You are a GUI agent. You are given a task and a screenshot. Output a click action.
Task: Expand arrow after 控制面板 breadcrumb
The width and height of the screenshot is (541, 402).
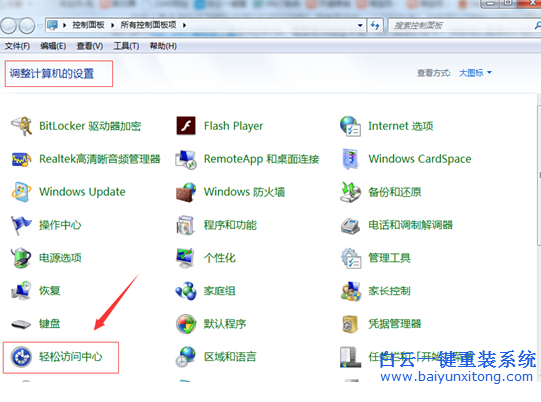click(x=112, y=25)
